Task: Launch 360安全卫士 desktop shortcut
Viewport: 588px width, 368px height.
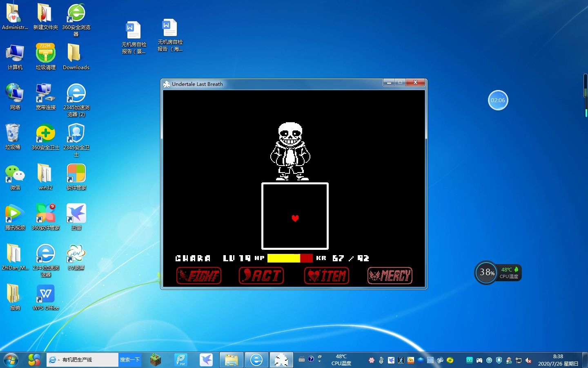Action: point(45,137)
